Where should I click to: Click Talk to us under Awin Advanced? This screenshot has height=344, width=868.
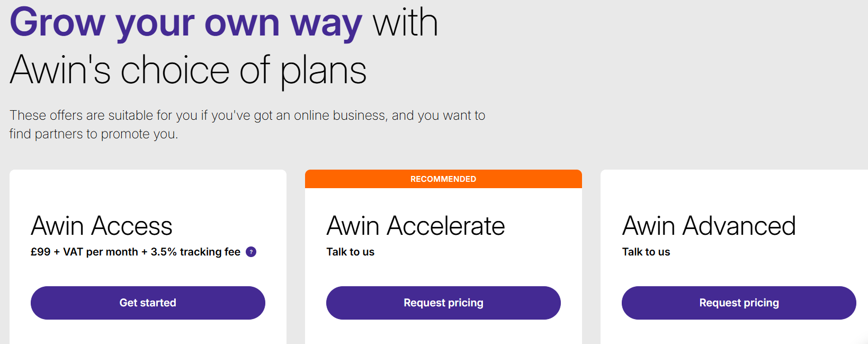tap(646, 252)
